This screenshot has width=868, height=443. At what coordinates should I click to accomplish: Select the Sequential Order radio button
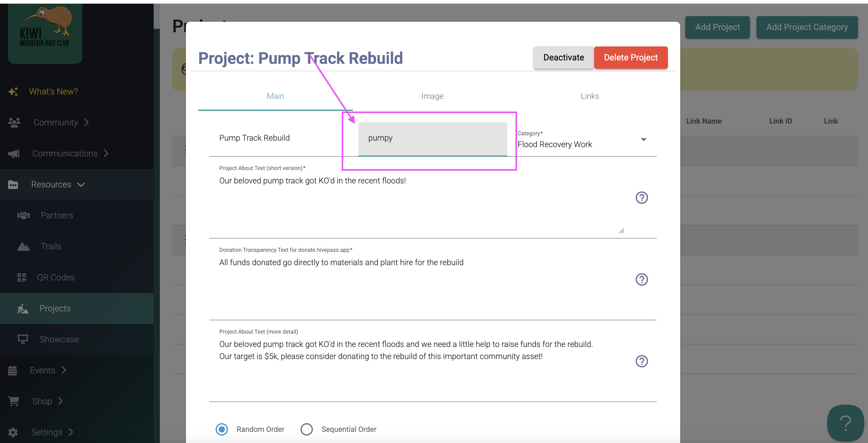click(307, 429)
